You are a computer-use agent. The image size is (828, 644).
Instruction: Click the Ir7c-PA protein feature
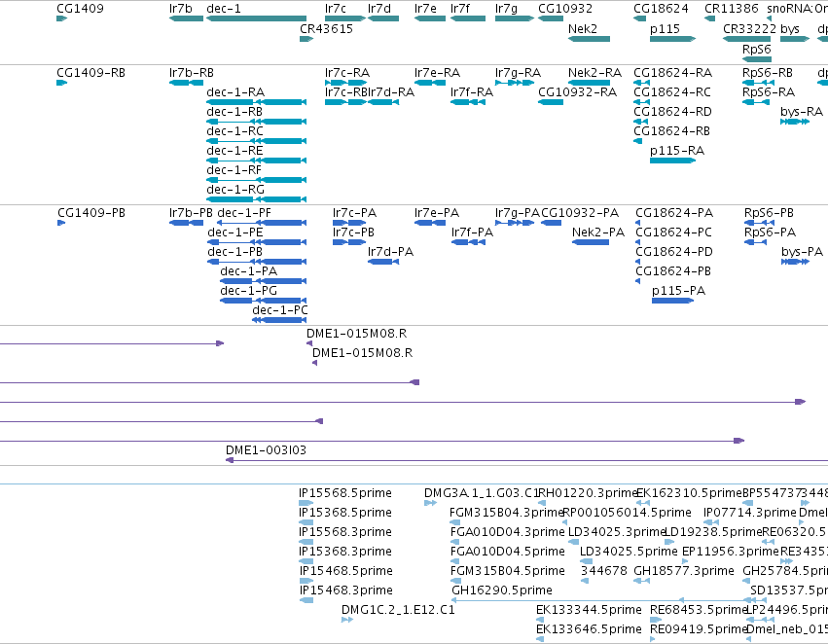click(x=349, y=223)
